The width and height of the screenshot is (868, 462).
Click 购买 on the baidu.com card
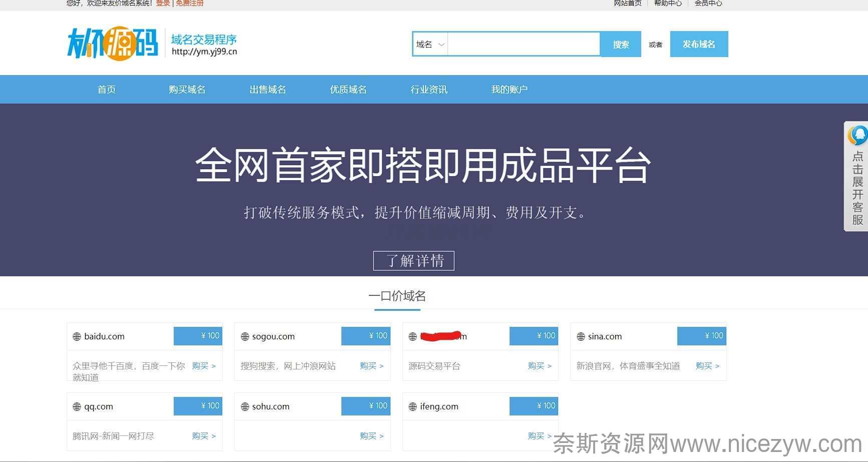click(204, 366)
